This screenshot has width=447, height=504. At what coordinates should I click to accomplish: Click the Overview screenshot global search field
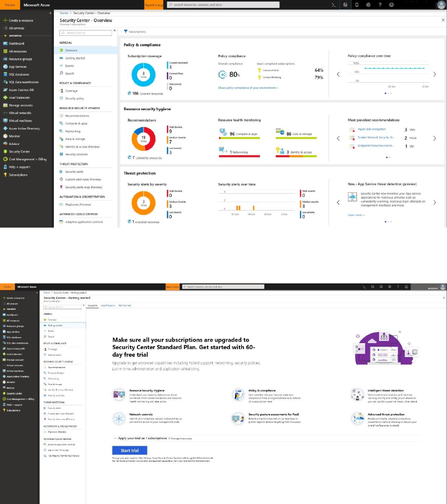click(223, 5)
